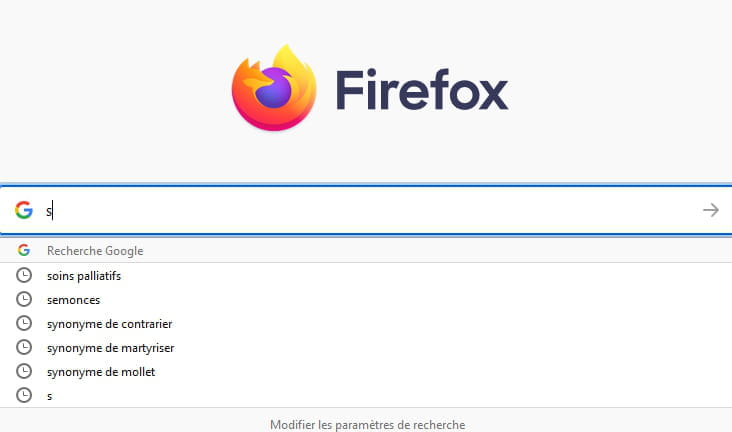Click the history clock icon beside soins palliatifs
This screenshot has width=732, height=432.
pos(24,275)
